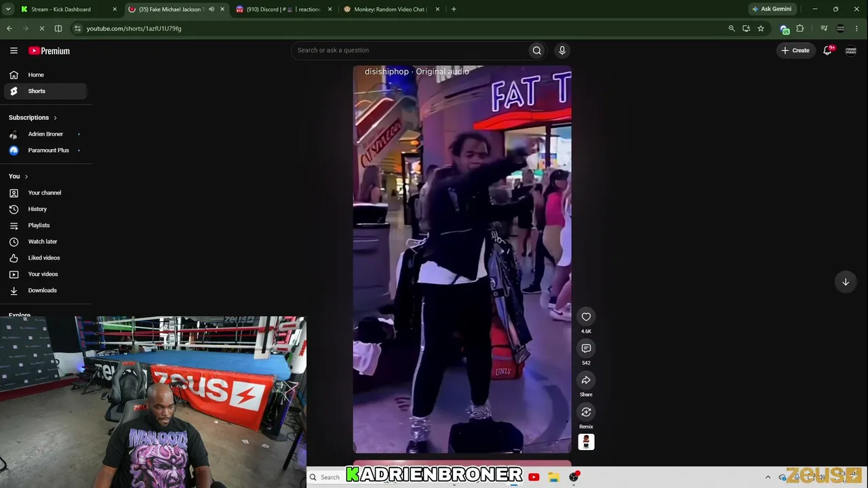The image size is (868, 488).
Task: Open the tab search dropdown
Action: (x=7, y=9)
